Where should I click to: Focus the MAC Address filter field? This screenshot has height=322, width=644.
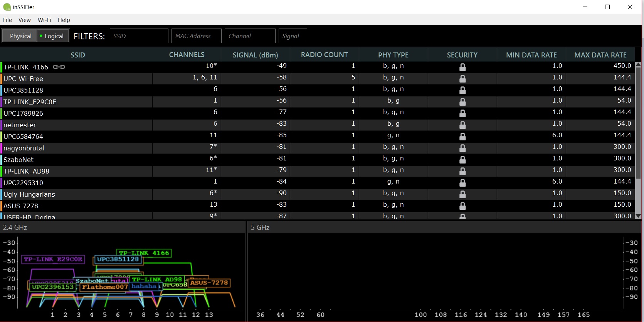tap(197, 36)
